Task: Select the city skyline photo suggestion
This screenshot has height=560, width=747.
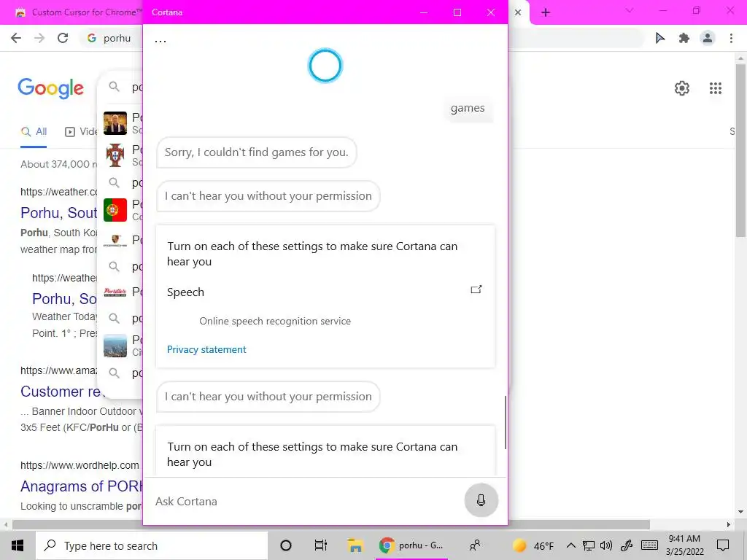Action: 115,346
